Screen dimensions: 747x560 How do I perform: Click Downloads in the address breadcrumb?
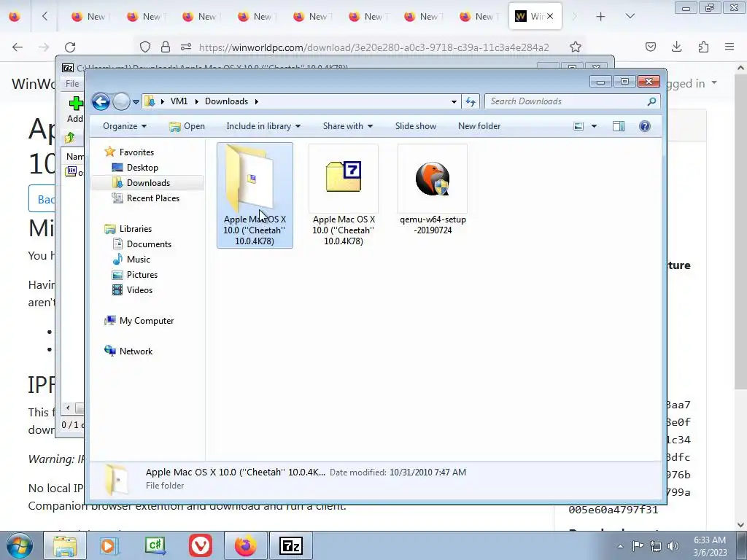[x=226, y=101]
